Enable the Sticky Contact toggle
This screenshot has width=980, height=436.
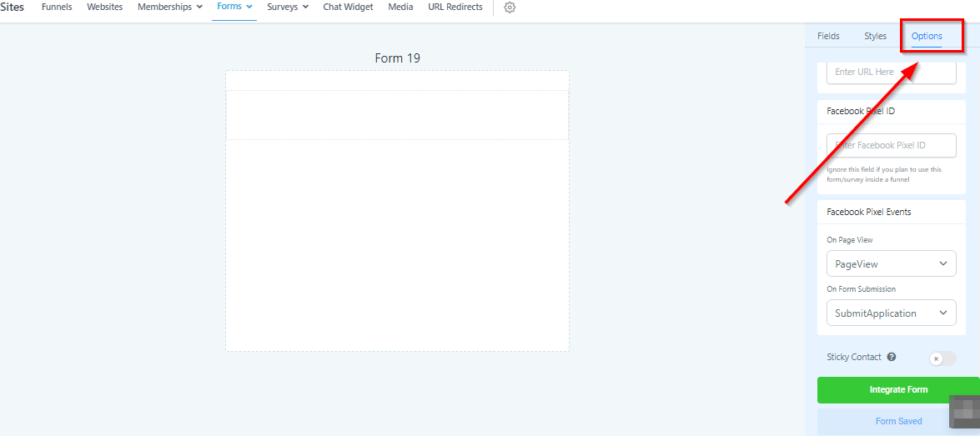(x=942, y=358)
